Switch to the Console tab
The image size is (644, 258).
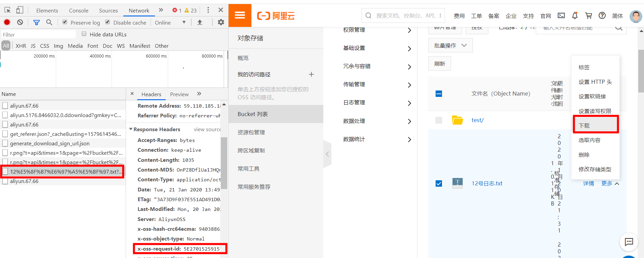pyautogui.click(x=79, y=10)
